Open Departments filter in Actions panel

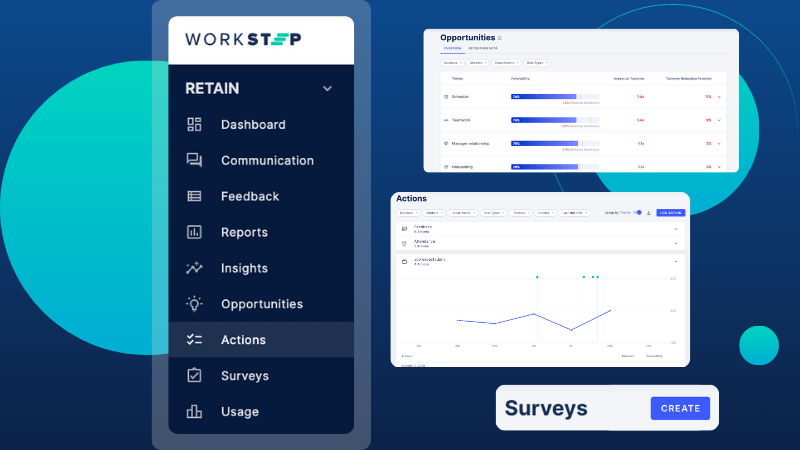pos(463,213)
